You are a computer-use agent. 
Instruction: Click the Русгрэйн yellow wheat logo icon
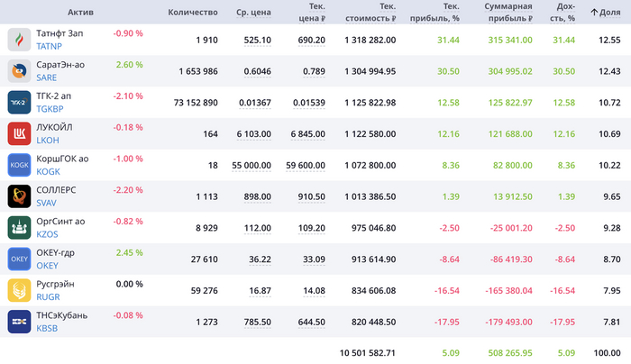tap(20, 290)
